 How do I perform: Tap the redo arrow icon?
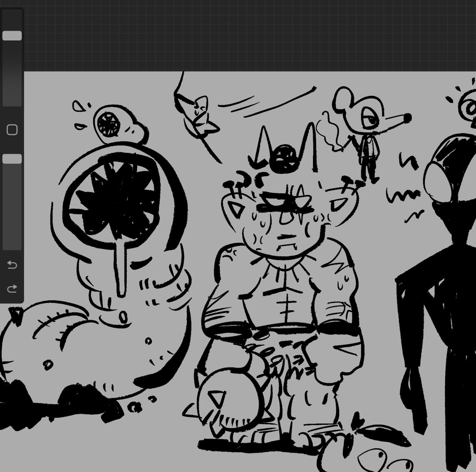[x=12, y=289]
